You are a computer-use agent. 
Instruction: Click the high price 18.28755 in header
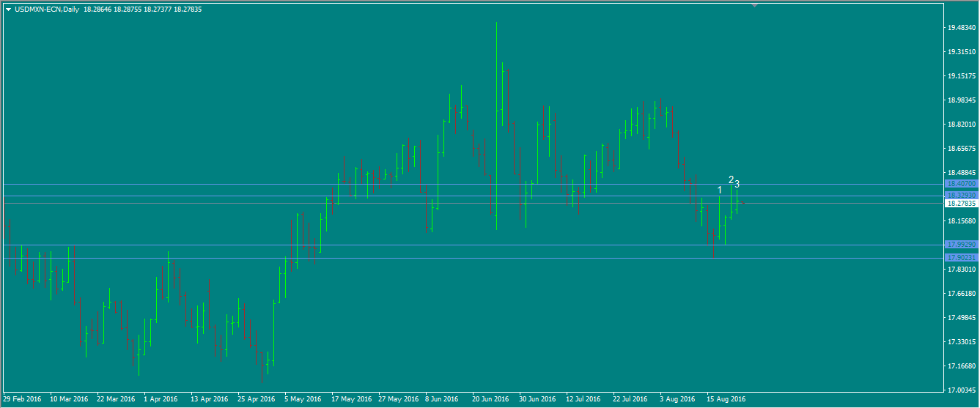pos(128,9)
